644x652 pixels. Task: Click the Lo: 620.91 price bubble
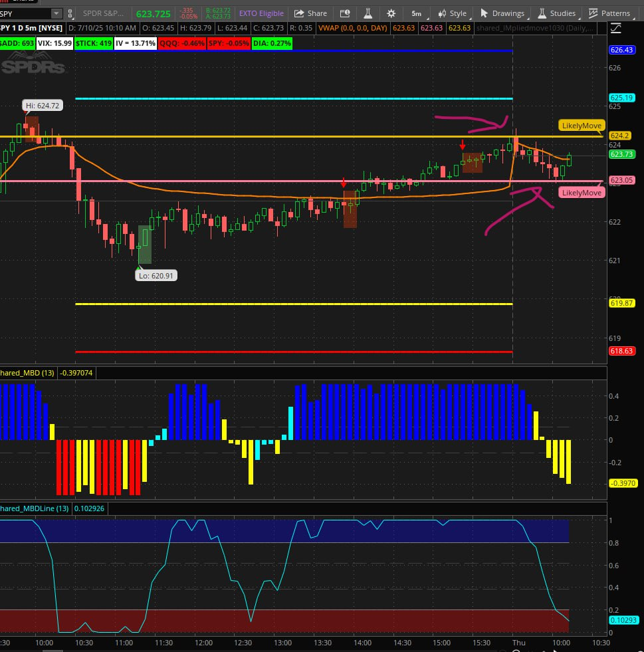coord(156,275)
